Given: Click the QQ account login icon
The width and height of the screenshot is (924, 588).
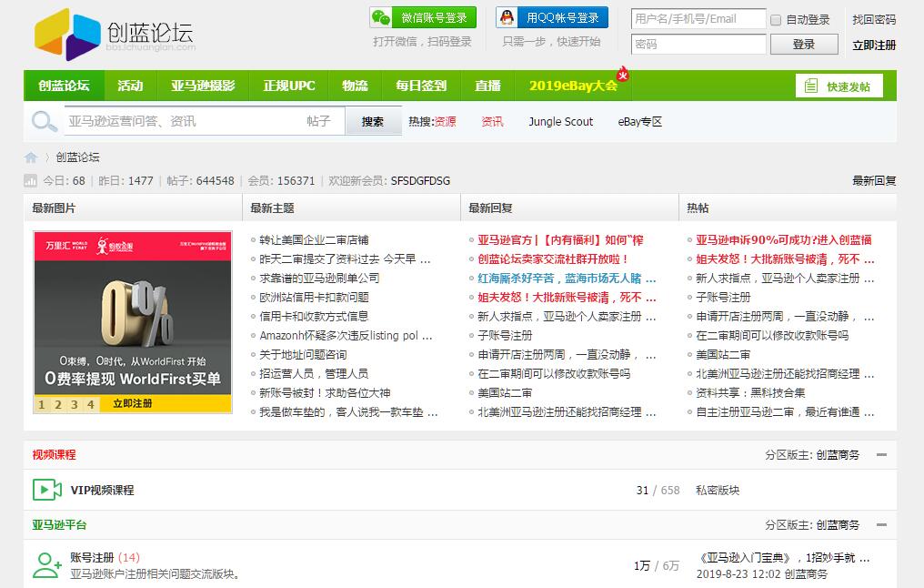Looking at the screenshot, I should [x=508, y=18].
